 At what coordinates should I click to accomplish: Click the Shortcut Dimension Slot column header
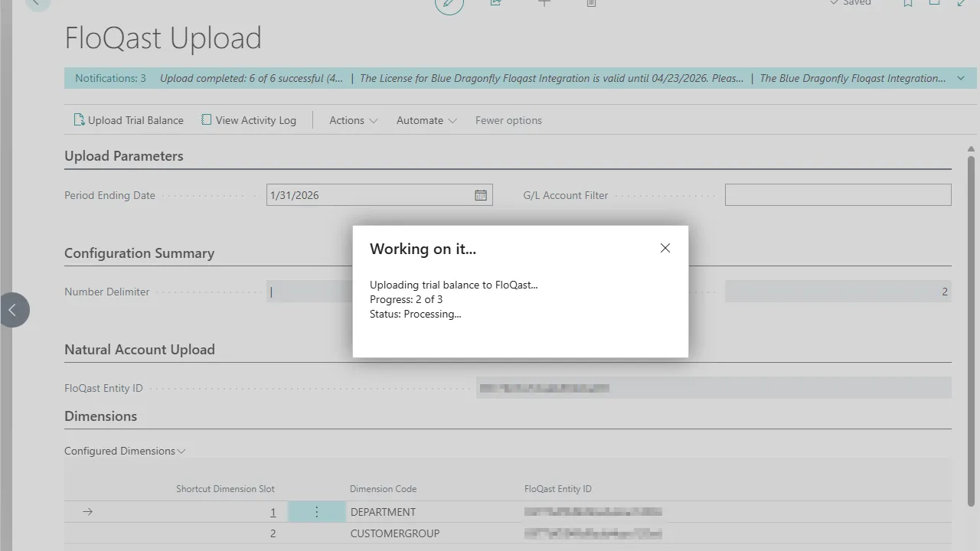(225, 488)
